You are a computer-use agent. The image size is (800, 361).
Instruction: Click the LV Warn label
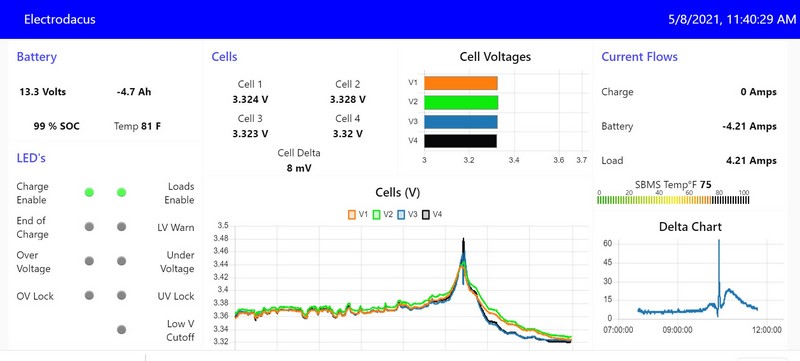tap(176, 227)
